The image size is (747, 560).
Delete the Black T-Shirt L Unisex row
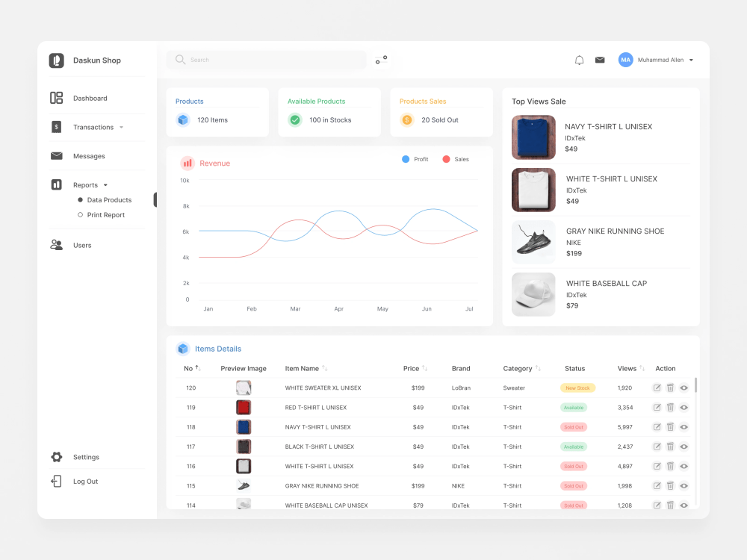[670, 447]
